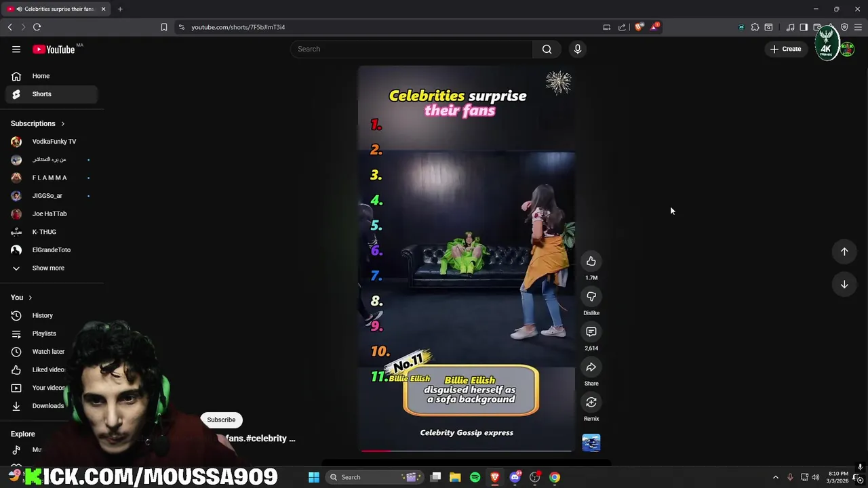Open File Explorer from the taskbar
Image resolution: width=868 pixels, height=488 pixels.
(455, 477)
